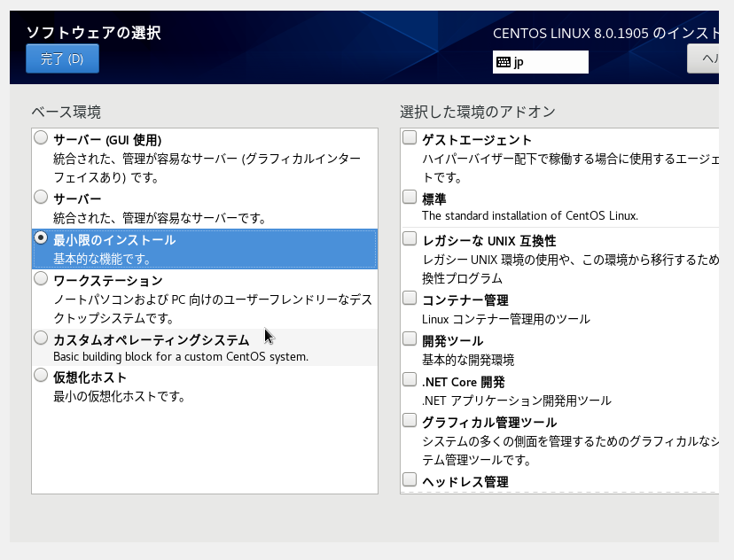Click the 最小限のインストール highlighted row title
Screen dimensions: 734x560
[114, 240]
